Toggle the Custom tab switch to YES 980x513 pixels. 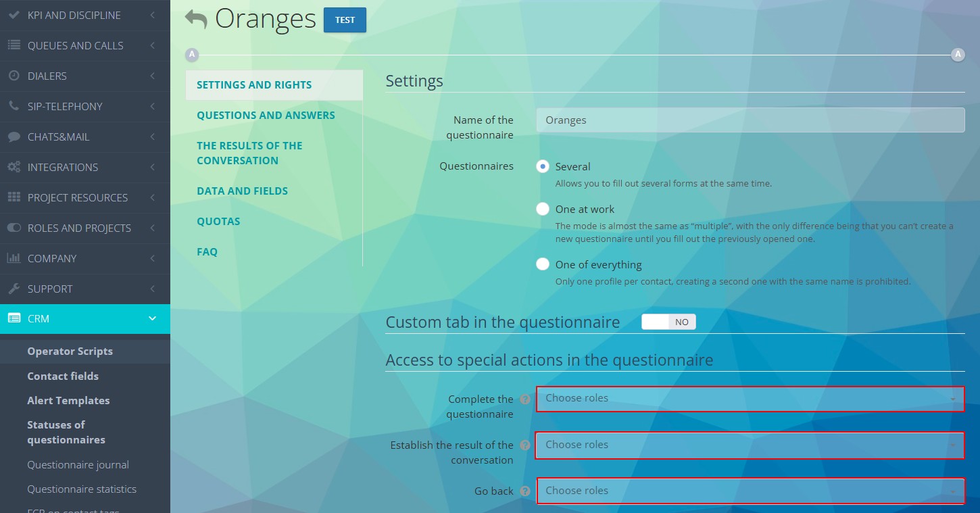click(668, 322)
